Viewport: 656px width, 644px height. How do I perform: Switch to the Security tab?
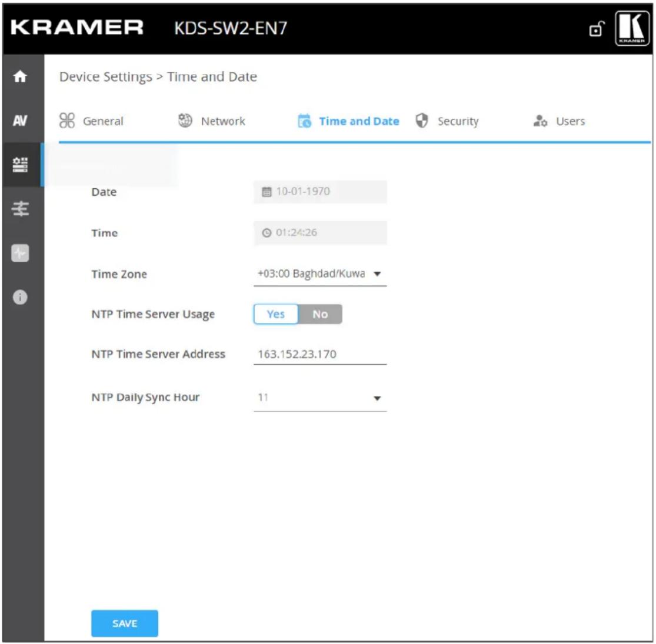[x=447, y=121]
